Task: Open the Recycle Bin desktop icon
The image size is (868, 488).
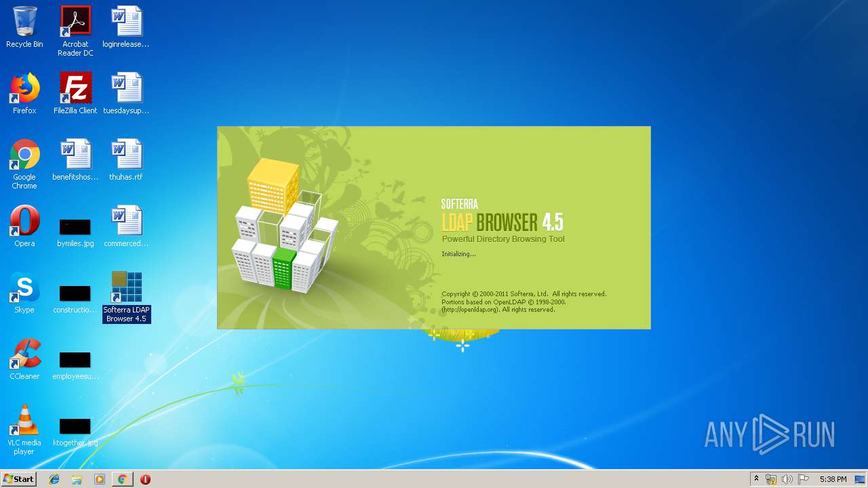Action: click(x=24, y=27)
